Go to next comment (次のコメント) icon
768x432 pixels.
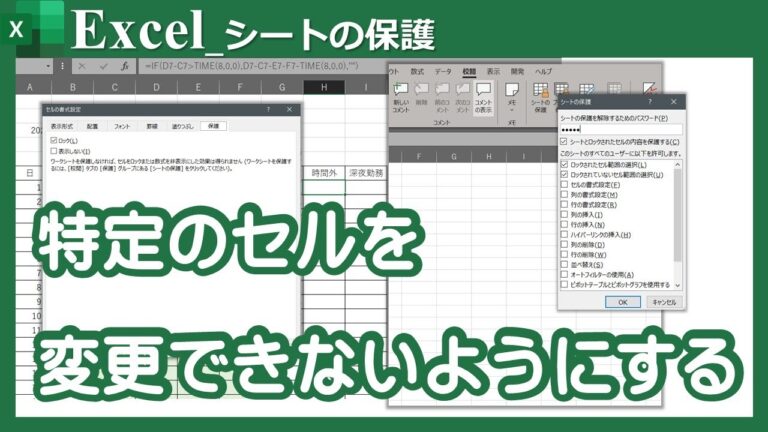click(x=462, y=96)
